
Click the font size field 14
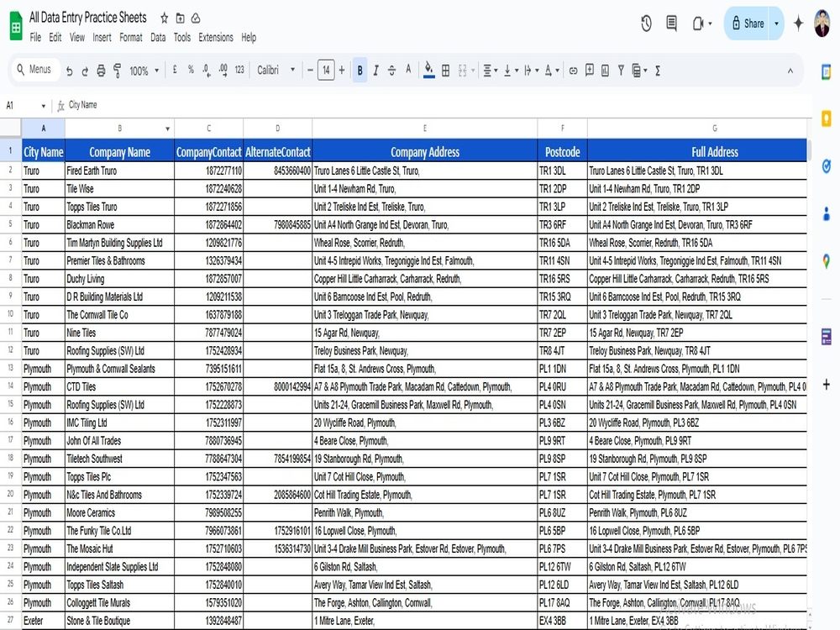tap(326, 71)
